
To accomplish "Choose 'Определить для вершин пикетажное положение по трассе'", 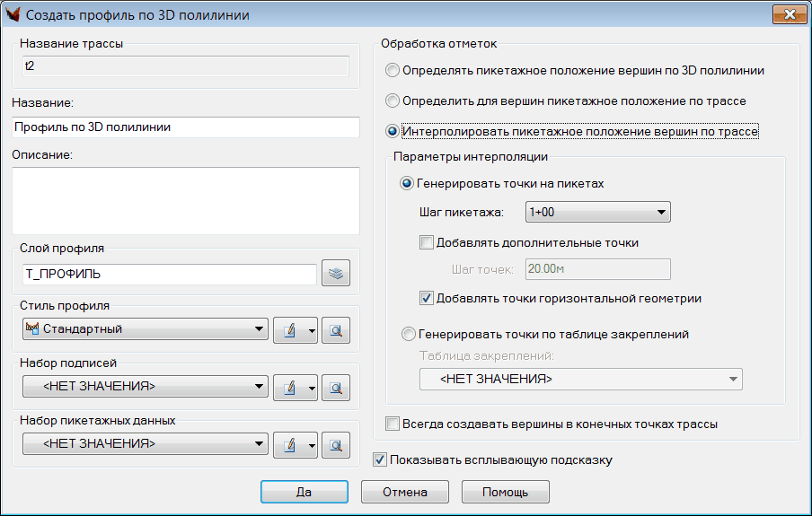I will (x=392, y=101).
